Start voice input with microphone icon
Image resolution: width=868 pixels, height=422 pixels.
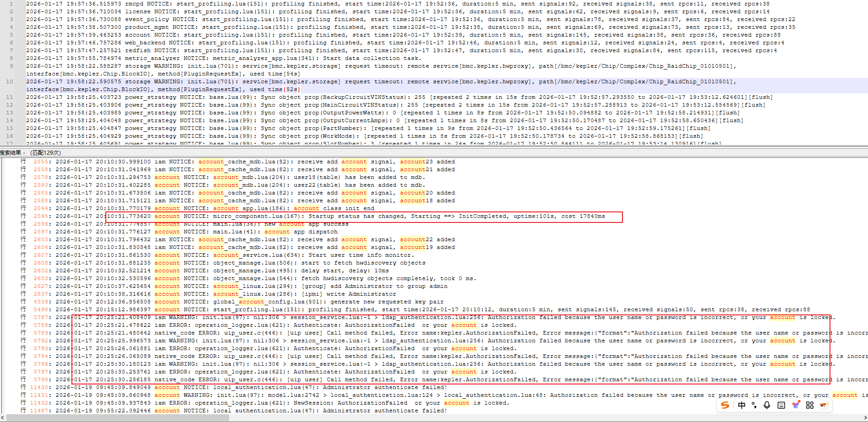pos(767,405)
